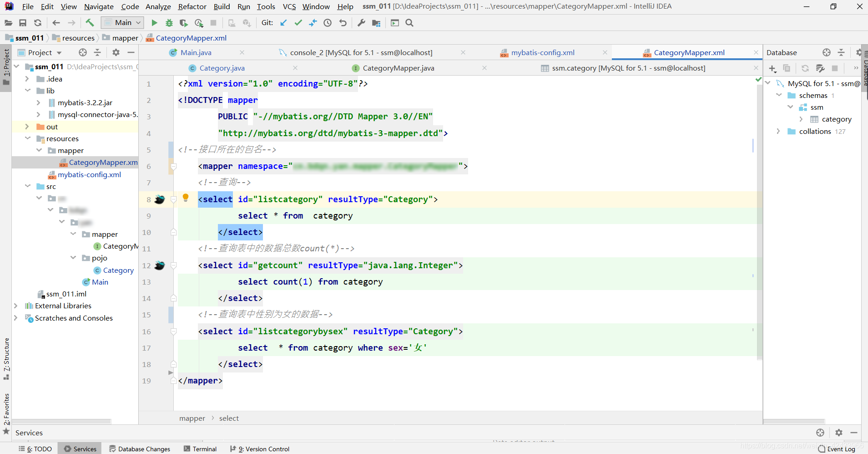Click the add datasource plus icon in Database panel
Viewport: 868px width, 454px height.
(x=772, y=68)
